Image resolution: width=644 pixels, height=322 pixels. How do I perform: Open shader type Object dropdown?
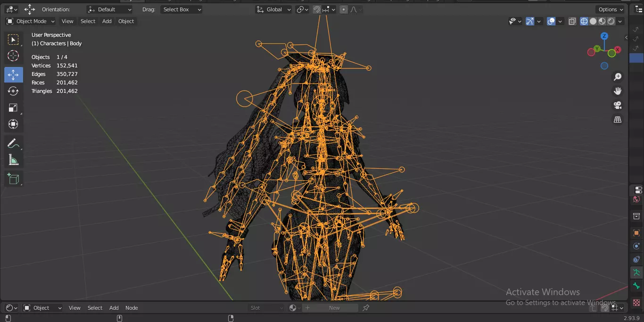pyautogui.click(x=43, y=308)
